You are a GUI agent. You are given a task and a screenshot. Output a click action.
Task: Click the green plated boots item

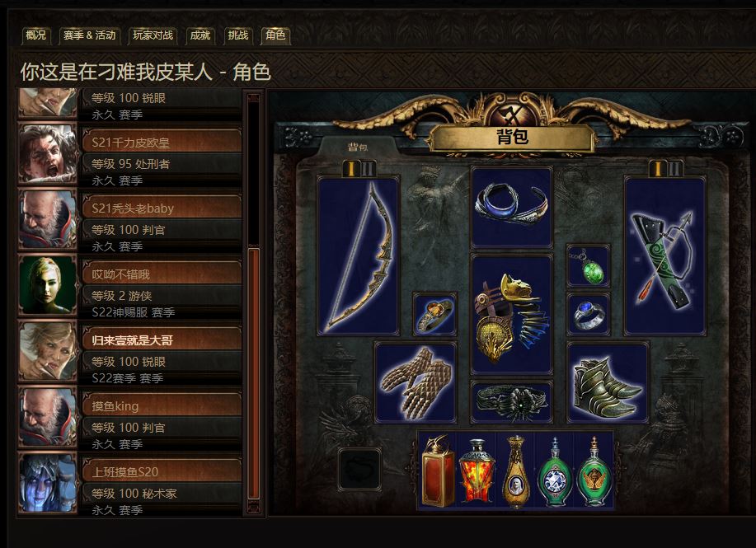click(608, 382)
